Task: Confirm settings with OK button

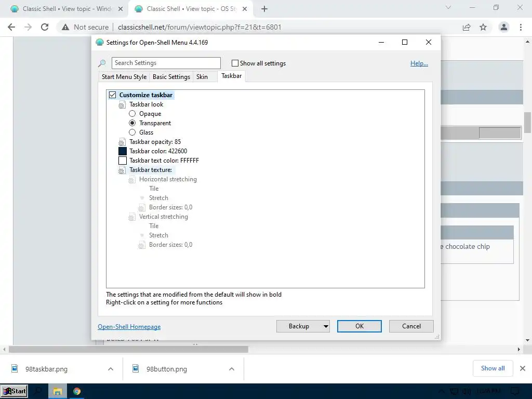Action: 360,326
